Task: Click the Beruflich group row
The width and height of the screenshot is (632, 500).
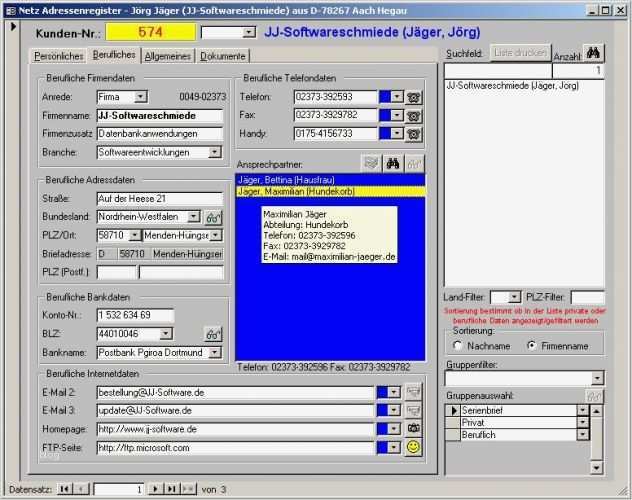Action: (x=518, y=435)
